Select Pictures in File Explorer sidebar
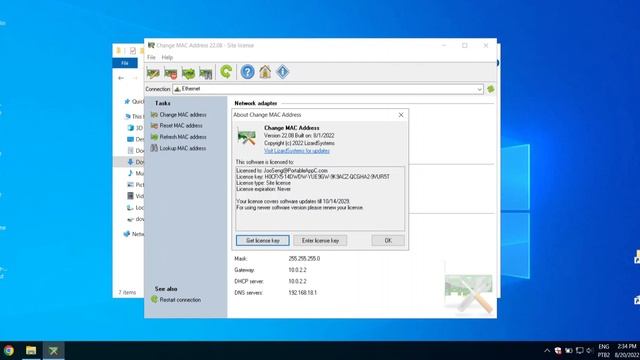Screen dimensions: 640x360 136,185
